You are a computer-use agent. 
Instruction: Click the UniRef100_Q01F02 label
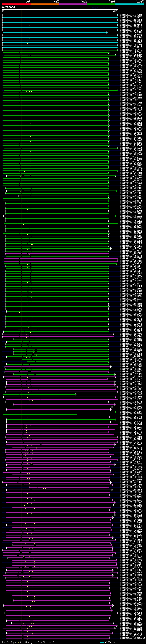click(131, 175)
